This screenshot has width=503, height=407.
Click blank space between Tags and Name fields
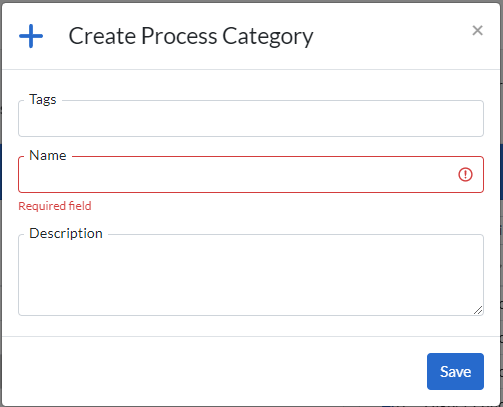(x=251, y=143)
